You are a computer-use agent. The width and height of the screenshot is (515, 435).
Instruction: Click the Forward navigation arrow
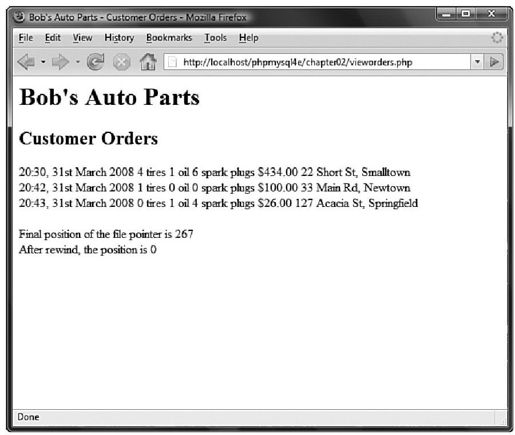coord(60,62)
